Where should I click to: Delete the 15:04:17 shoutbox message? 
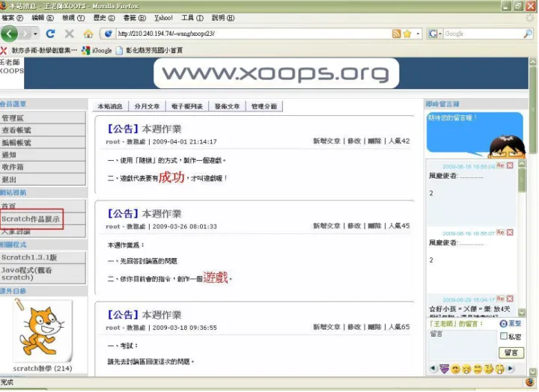(x=510, y=298)
